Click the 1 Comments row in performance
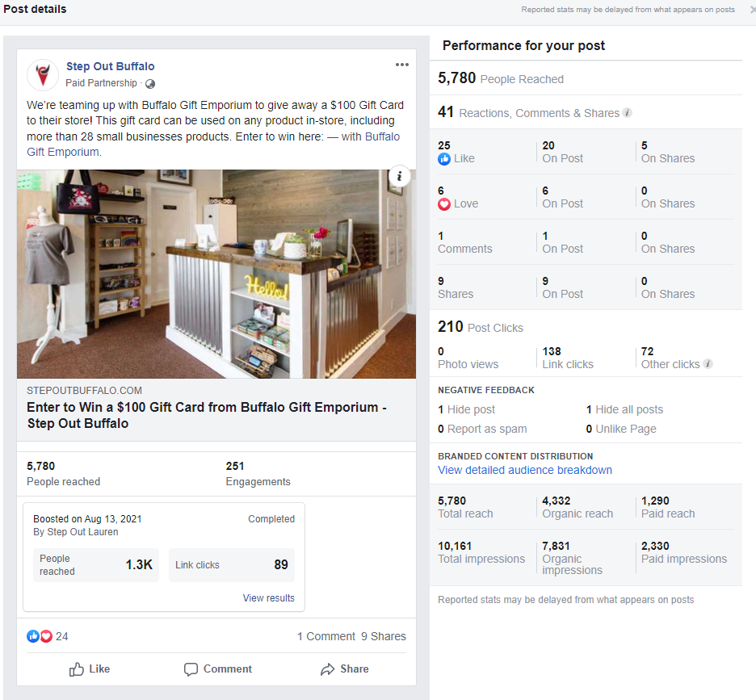 [x=586, y=242]
